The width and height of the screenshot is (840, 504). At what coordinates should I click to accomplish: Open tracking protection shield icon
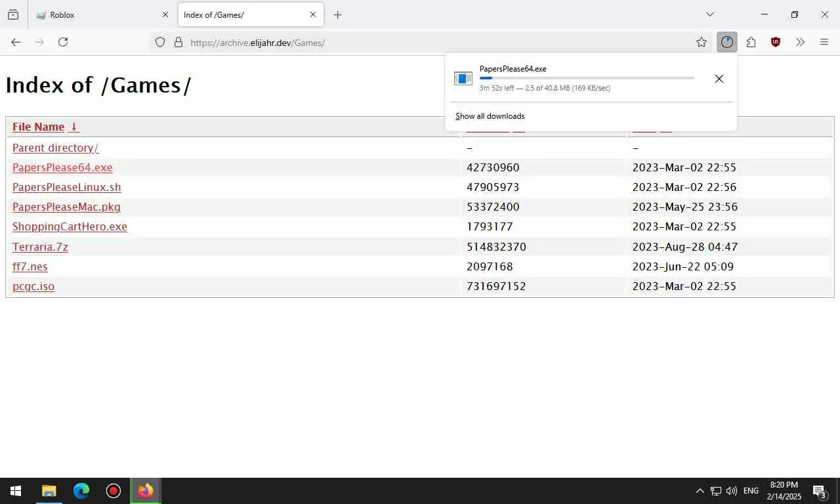[x=160, y=42]
